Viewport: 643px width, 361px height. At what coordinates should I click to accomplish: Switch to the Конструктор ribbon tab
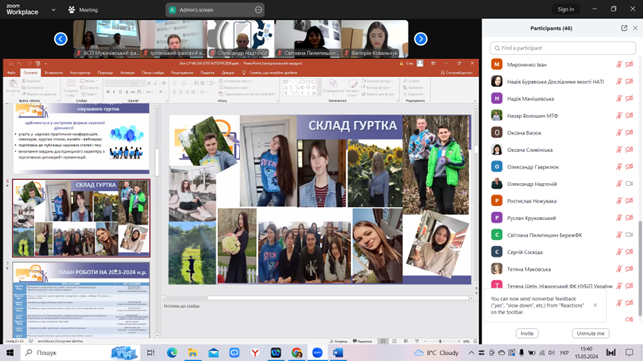coord(80,73)
